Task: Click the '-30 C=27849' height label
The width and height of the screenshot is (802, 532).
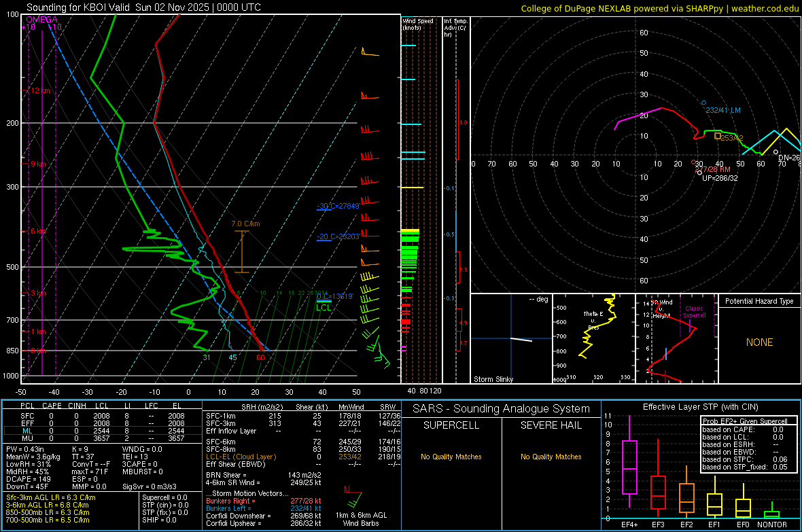Action: (x=338, y=206)
